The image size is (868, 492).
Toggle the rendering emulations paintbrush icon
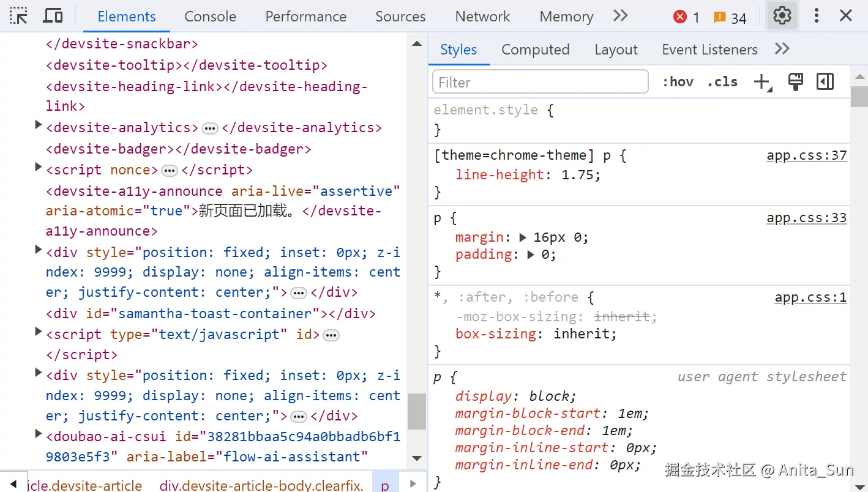(x=795, y=82)
